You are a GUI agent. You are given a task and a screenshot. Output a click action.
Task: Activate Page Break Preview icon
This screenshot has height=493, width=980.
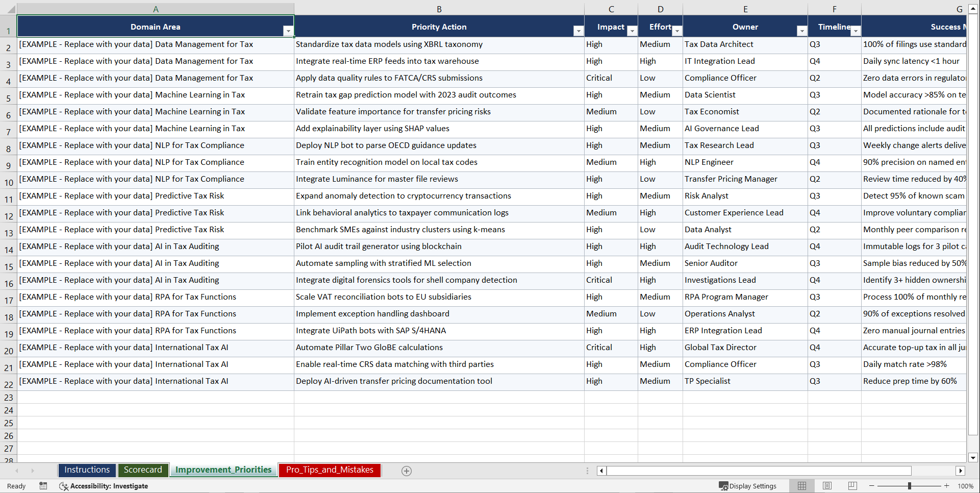[x=852, y=486]
